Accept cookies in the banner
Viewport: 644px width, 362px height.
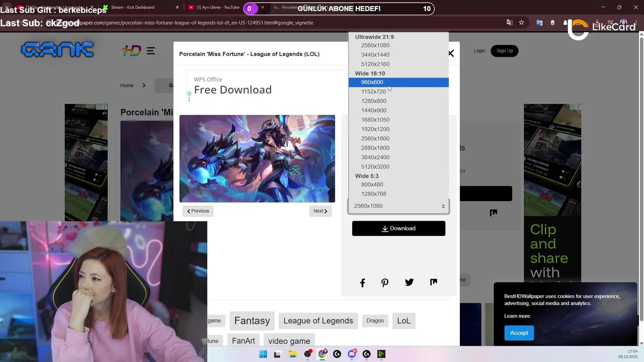click(x=519, y=333)
